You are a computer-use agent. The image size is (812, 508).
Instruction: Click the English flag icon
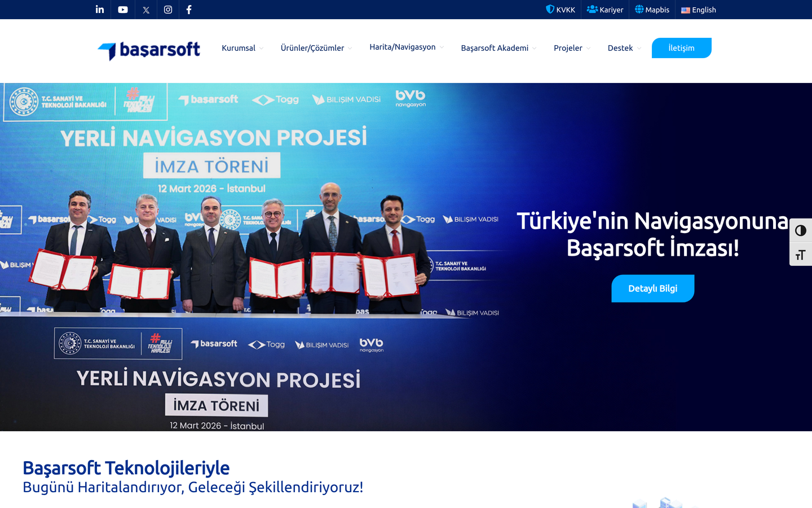click(686, 10)
